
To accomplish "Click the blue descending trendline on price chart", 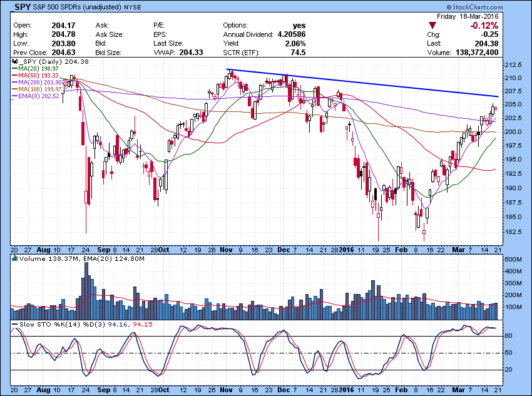I will click(x=362, y=83).
